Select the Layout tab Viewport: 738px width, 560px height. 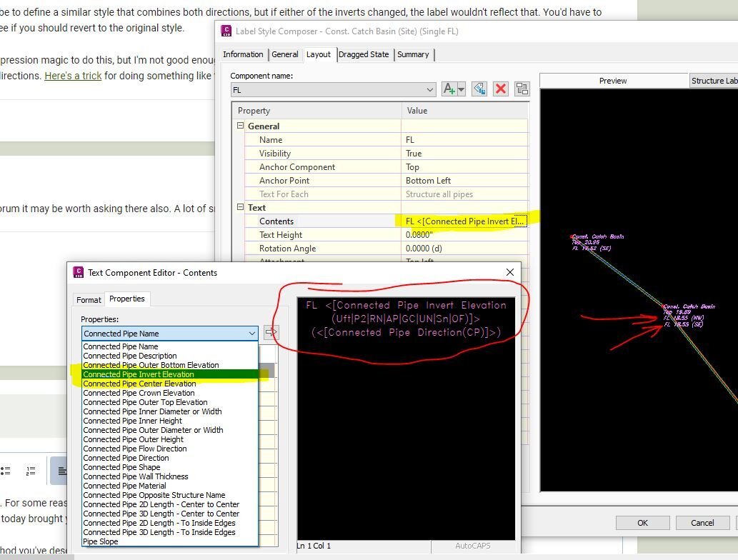coord(319,54)
